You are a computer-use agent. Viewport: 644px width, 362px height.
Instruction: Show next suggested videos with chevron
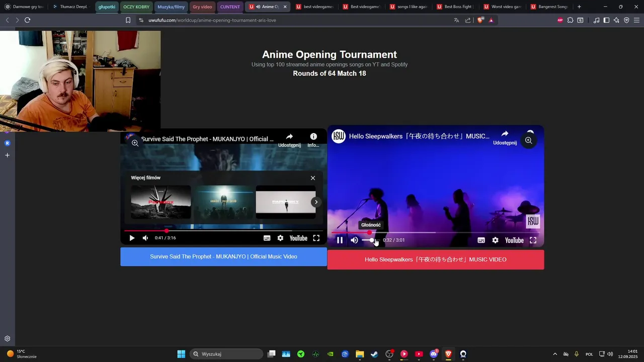point(316,202)
